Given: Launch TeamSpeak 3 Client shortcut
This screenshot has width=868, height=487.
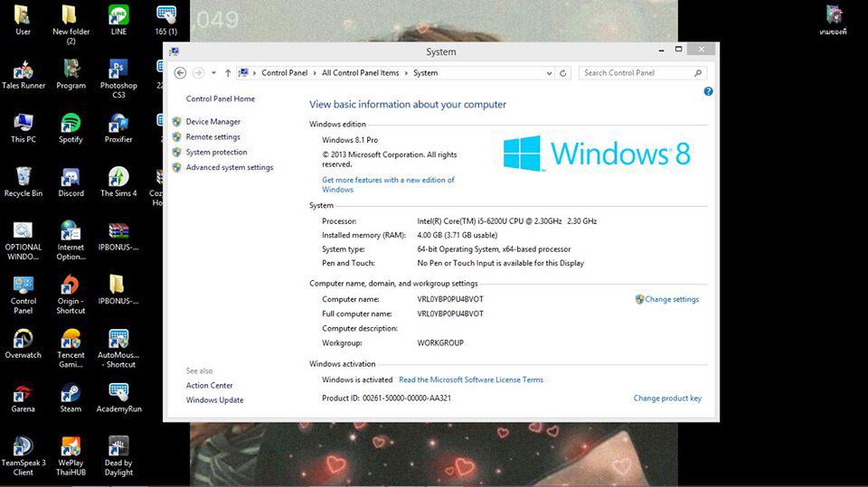Looking at the screenshot, I should tap(24, 456).
